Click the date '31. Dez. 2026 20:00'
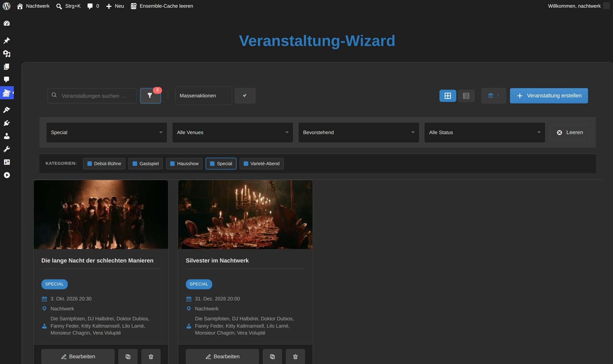Viewport: 613px width, 364px height. click(x=217, y=299)
